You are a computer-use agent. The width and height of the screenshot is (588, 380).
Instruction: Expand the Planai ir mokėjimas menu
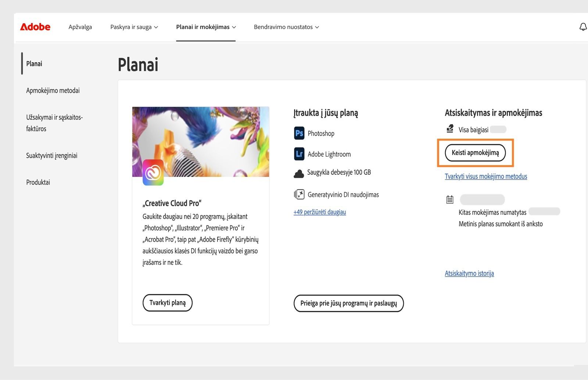pos(206,27)
